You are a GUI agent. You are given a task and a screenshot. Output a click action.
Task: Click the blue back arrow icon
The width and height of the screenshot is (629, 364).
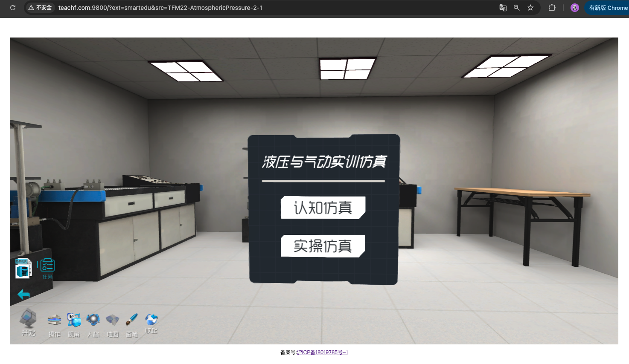click(x=24, y=294)
